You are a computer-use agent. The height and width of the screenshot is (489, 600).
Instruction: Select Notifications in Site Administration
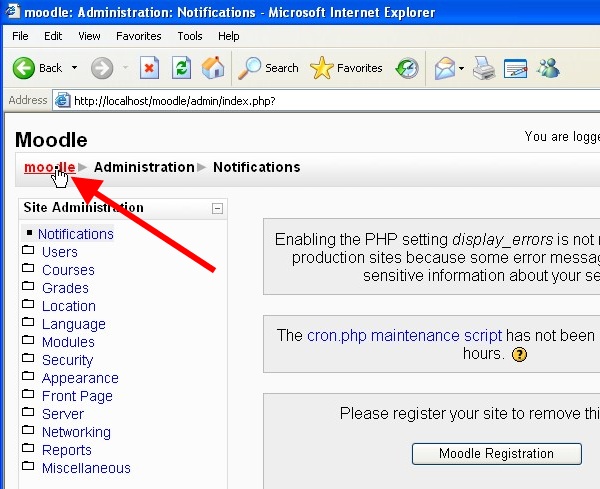pos(76,234)
